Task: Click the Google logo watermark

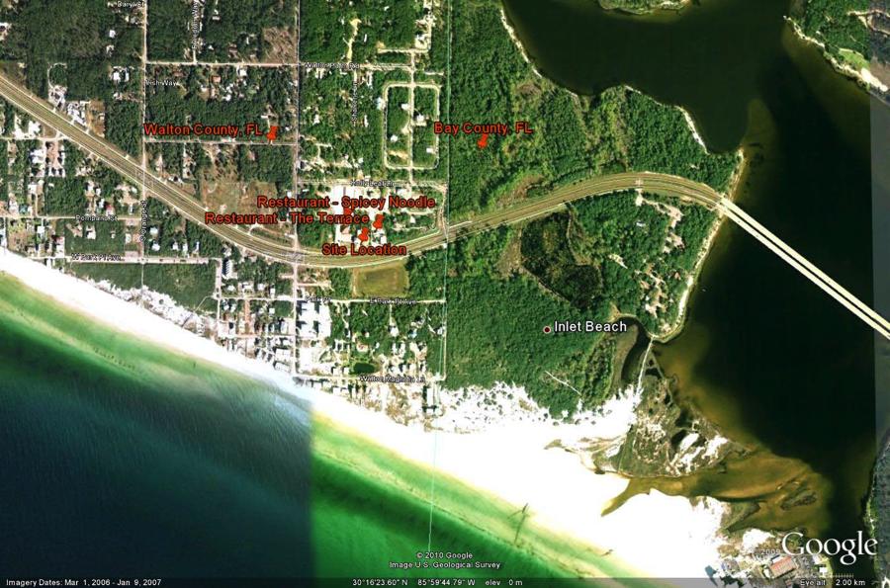Action: (x=828, y=548)
